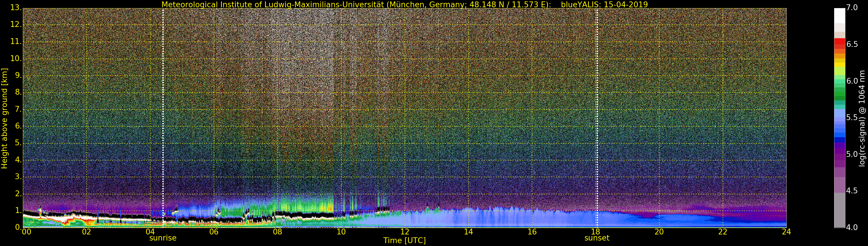Click time tick label '08'
Screen dimensions: 868x246
(277, 232)
